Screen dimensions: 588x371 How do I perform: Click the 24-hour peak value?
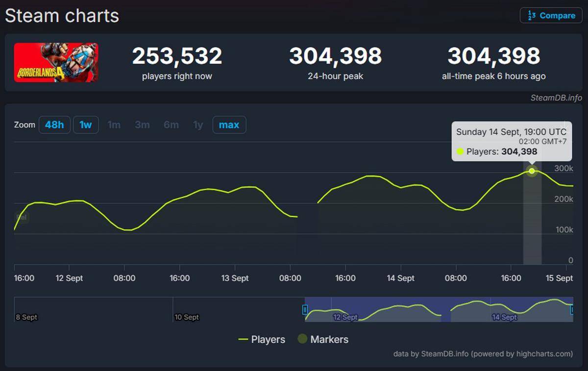point(335,56)
